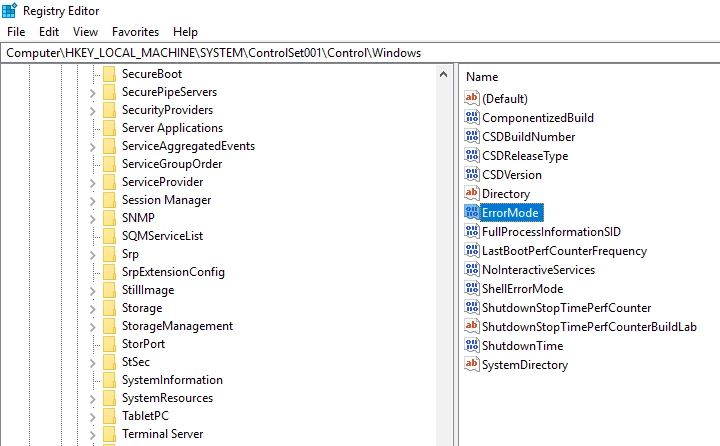Click the SNMP folder icon
The width and height of the screenshot is (720, 446).
pos(110,218)
